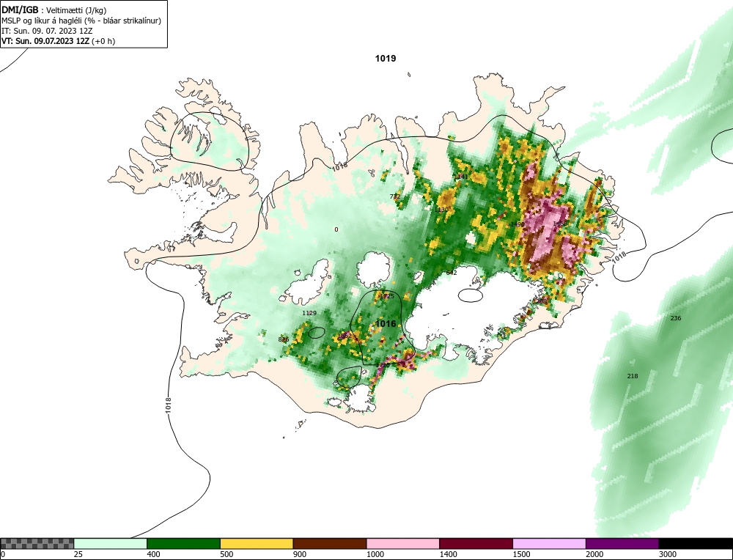Select the brown 900–1000 legend swatch
This screenshot has width=733, height=560.
330,543
